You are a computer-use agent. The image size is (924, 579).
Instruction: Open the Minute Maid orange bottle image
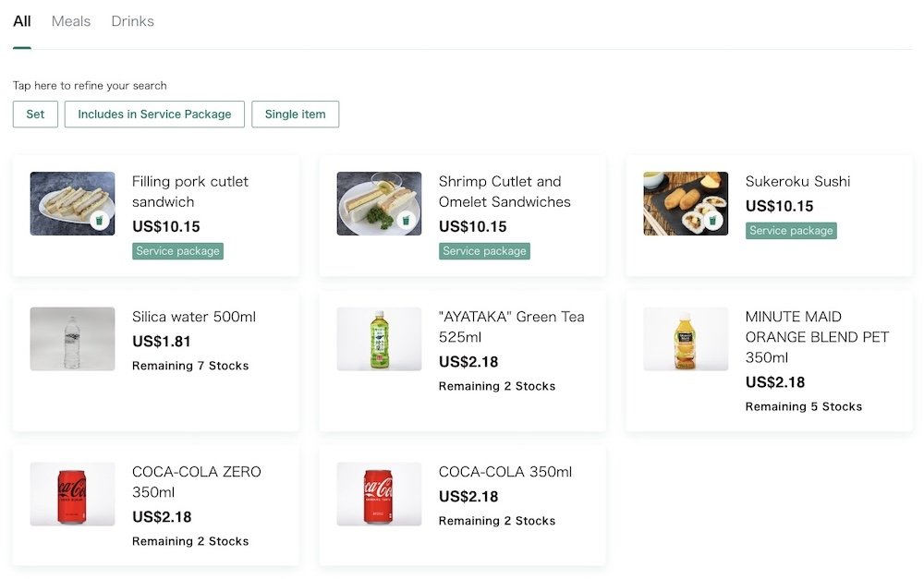pyautogui.click(x=686, y=339)
